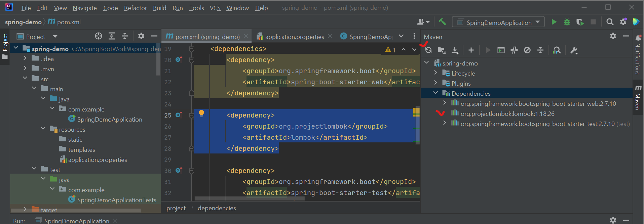This screenshot has width=644, height=224.
Task: Toggle skip tests mode in Maven
Action: click(x=527, y=50)
